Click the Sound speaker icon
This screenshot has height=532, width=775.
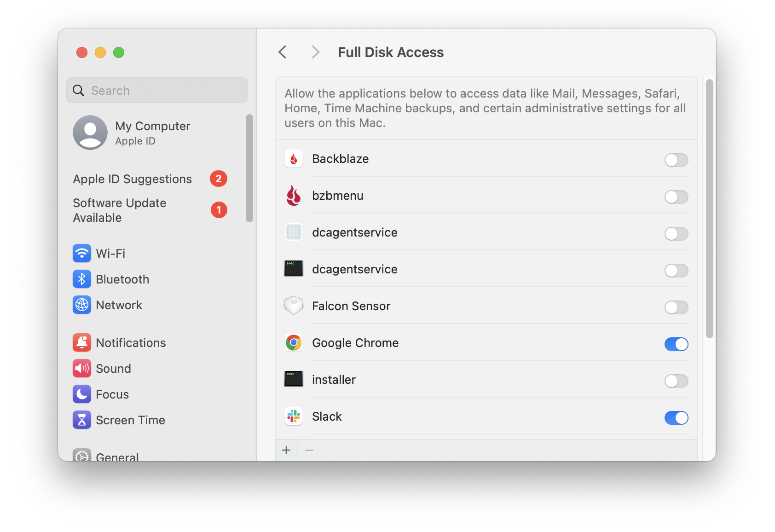click(x=82, y=368)
